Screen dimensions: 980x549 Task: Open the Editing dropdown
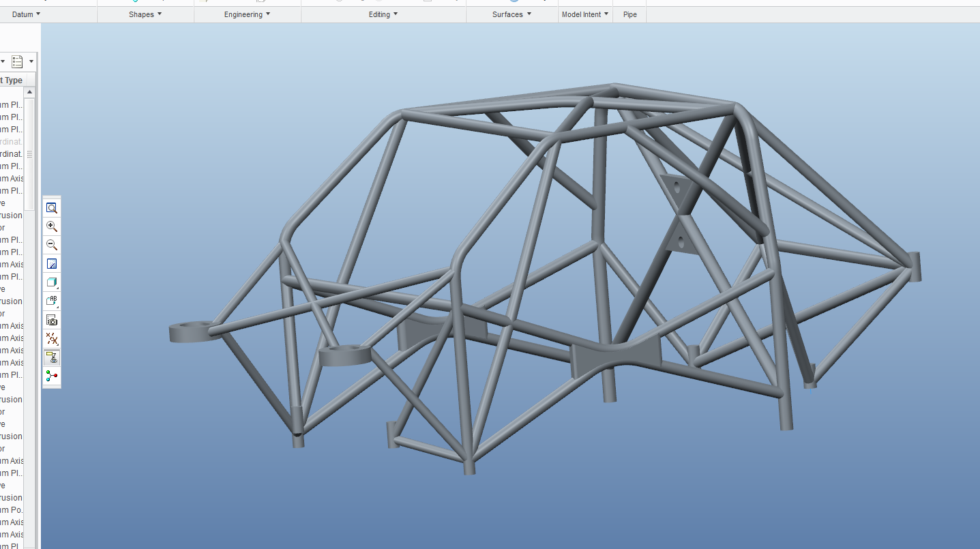[x=383, y=14]
